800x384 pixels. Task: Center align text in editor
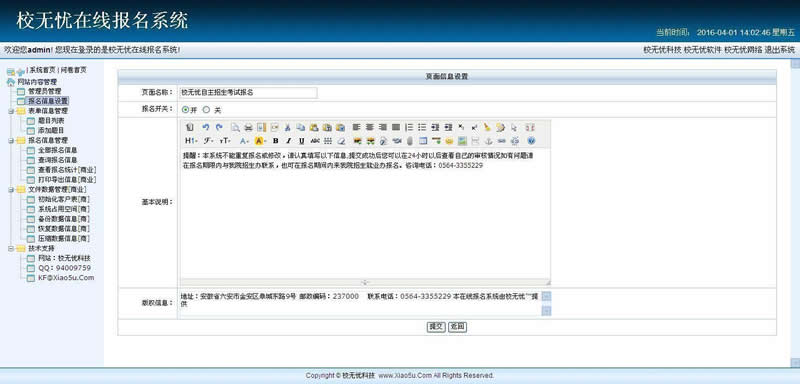pyautogui.click(x=369, y=127)
